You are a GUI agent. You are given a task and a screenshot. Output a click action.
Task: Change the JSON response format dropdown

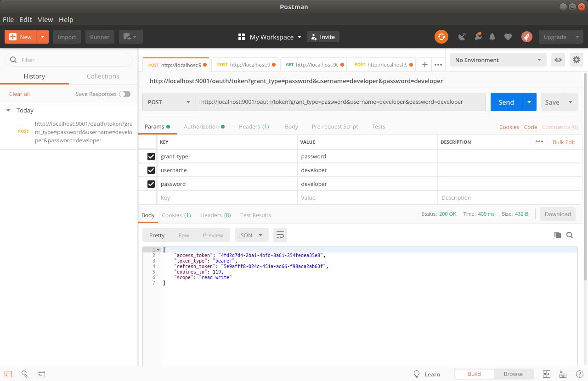[x=251, y=235]
